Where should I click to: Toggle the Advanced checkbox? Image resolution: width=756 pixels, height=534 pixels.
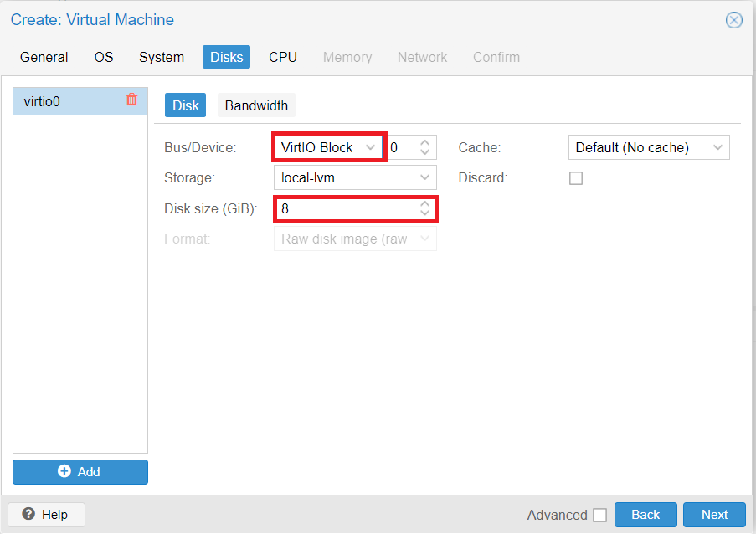click(599, 516)
